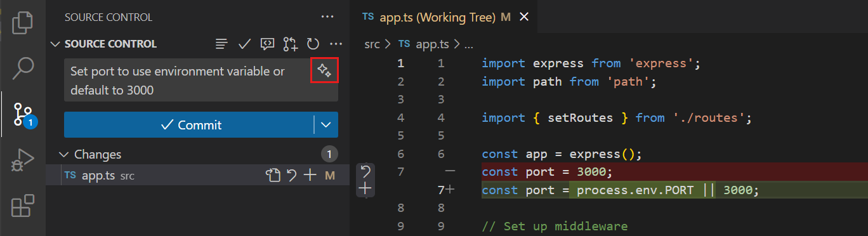
Task: Click the setRoutes import line
Action: [x=616, y=118]
